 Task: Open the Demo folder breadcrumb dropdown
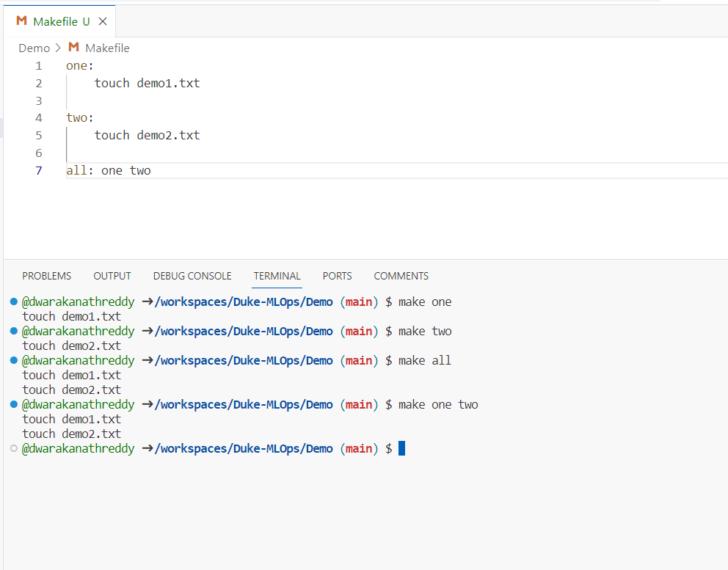pos(34,48)
